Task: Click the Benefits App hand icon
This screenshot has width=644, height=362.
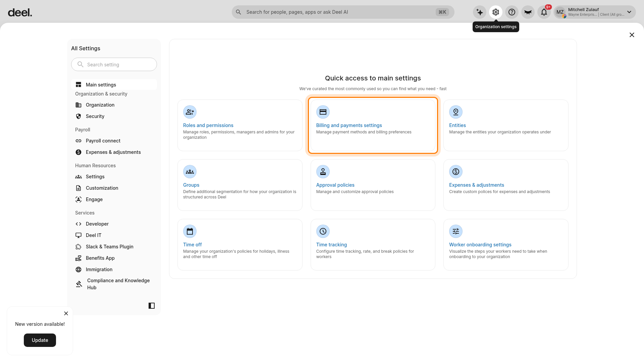Action: 78,258
